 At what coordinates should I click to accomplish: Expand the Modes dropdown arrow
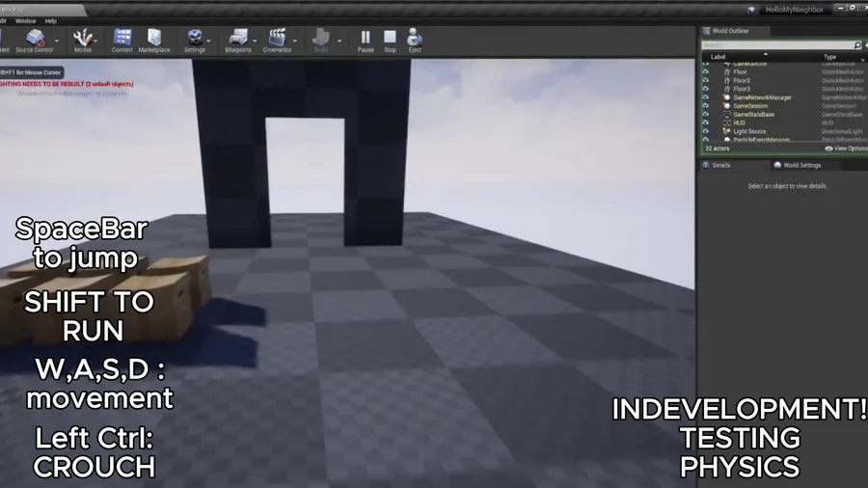point(95,41)
